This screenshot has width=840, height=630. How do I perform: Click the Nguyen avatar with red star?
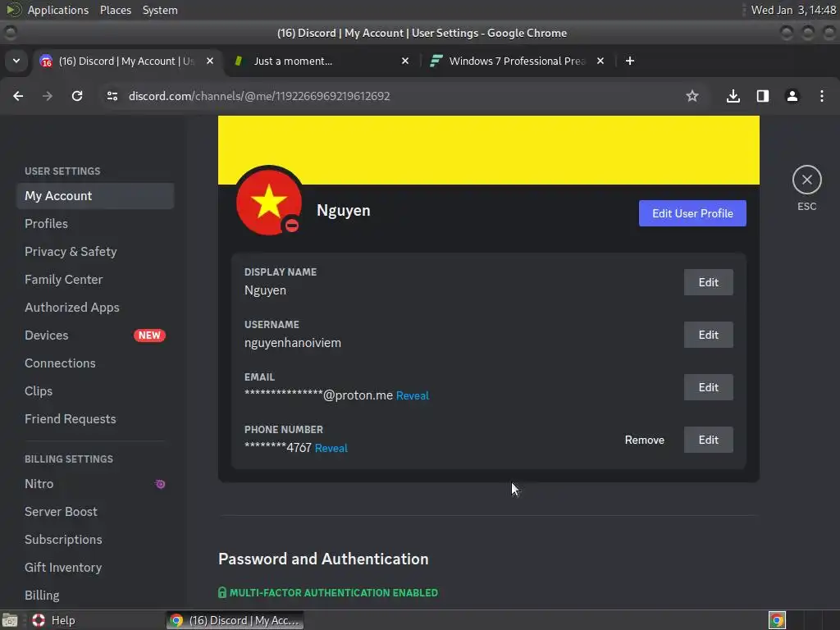(x=269, y=202)
